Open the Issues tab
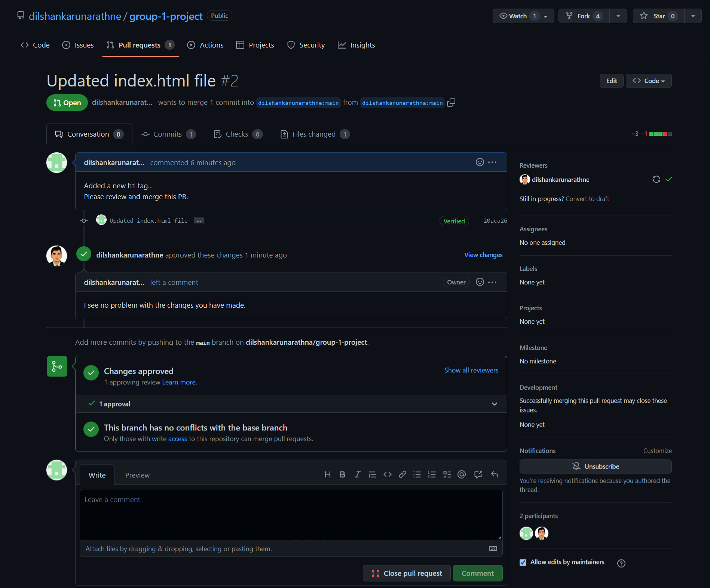 click(78, 45)
